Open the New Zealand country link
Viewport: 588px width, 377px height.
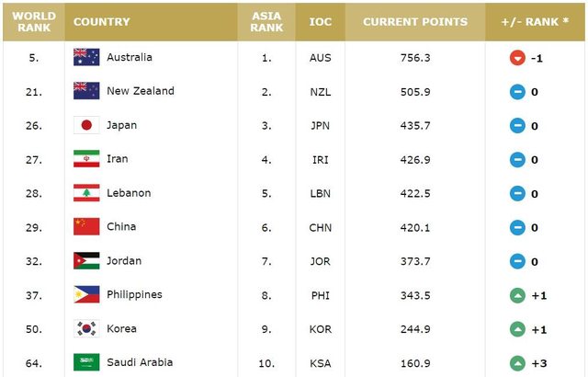[x=141, y=91]
